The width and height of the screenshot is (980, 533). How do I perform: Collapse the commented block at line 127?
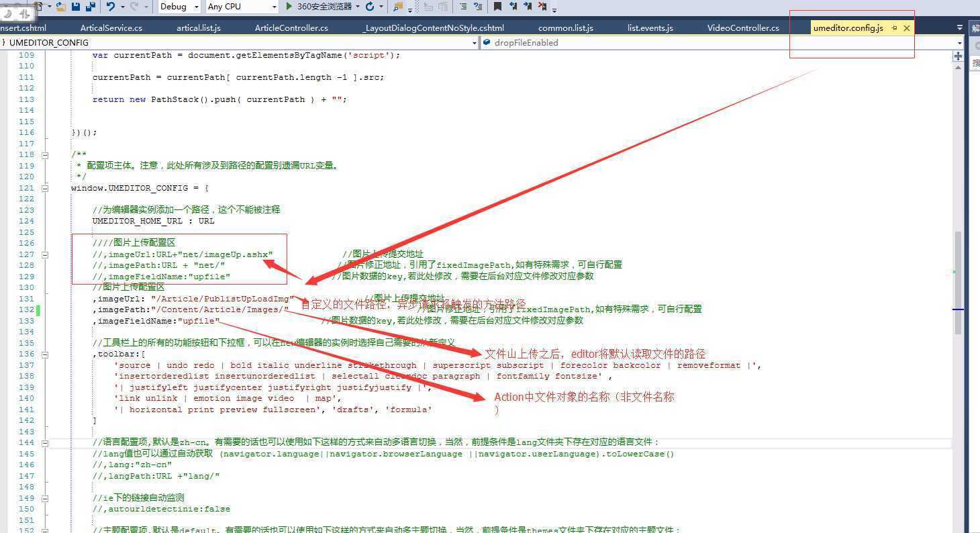click(x=45, y=254)
